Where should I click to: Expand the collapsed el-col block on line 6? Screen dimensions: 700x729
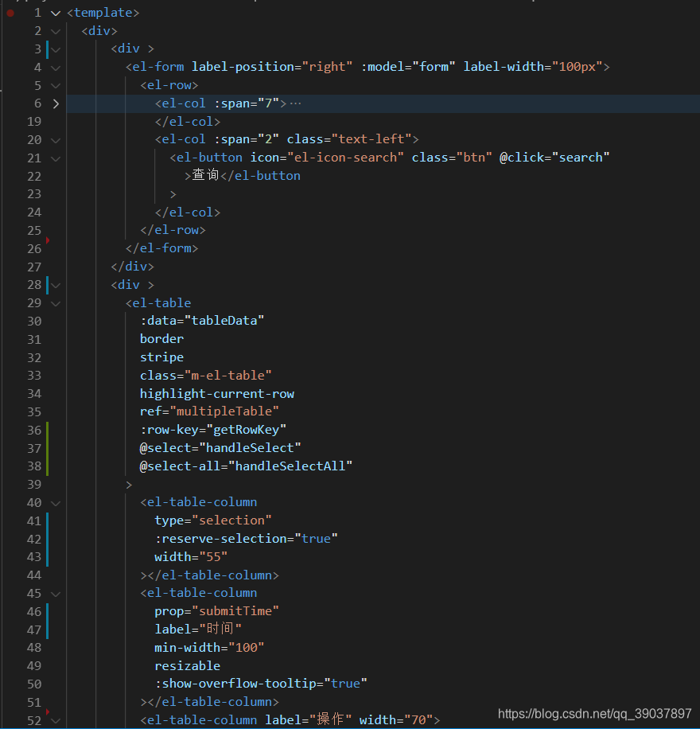[55, 103]
